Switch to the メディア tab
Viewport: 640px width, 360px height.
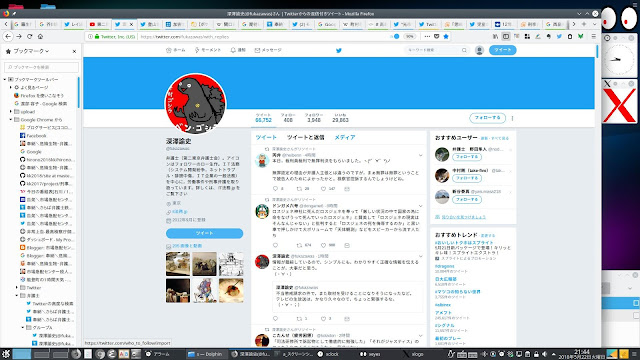coord(345,138)
